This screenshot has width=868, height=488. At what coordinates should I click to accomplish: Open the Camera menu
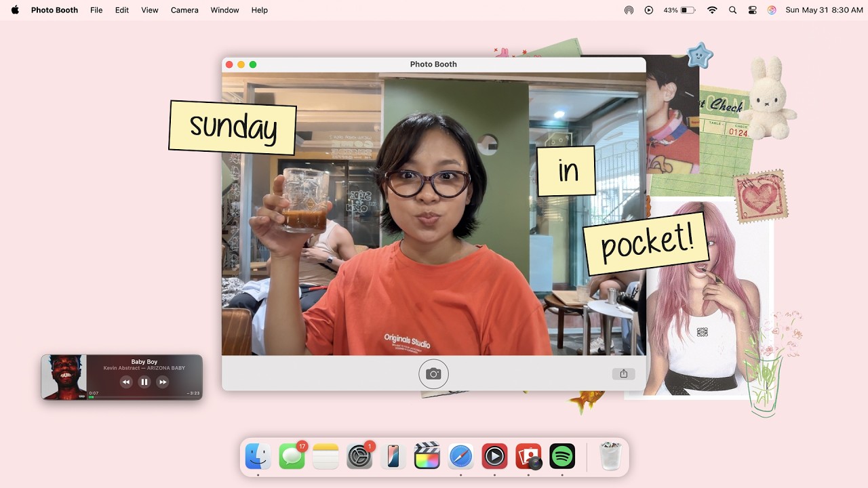click(x=184, y=10)
